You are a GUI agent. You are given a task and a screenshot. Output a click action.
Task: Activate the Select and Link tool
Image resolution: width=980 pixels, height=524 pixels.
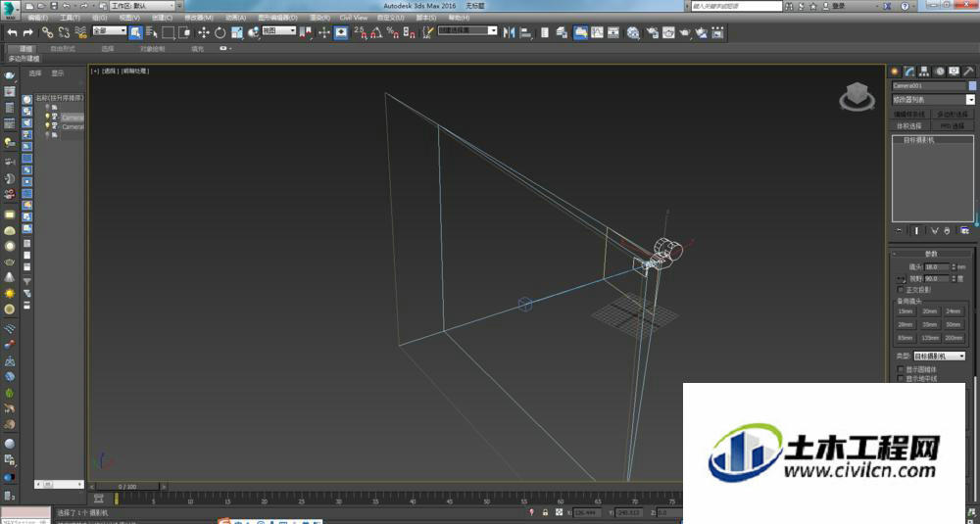[47, 32]
